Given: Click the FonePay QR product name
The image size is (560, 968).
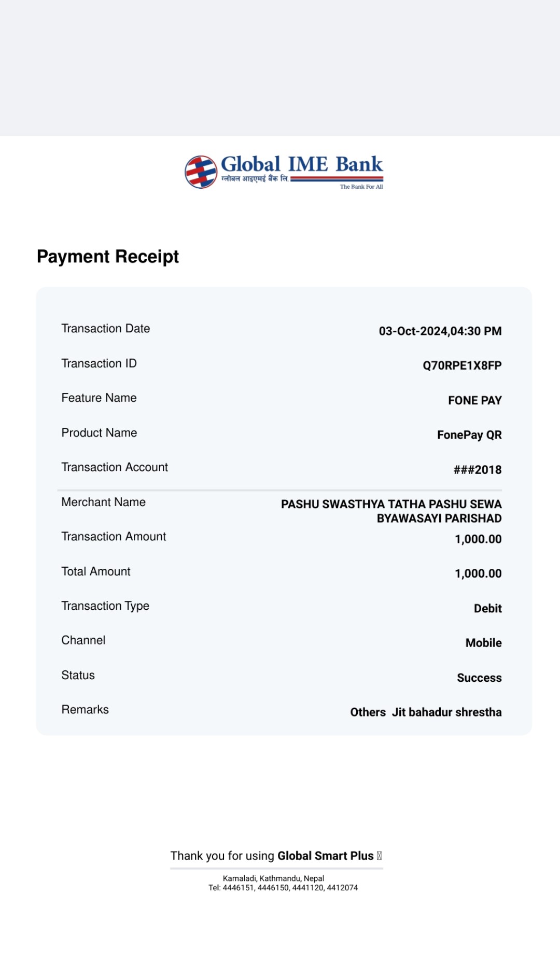Looking at the screenshot, I should coord(469,435).
